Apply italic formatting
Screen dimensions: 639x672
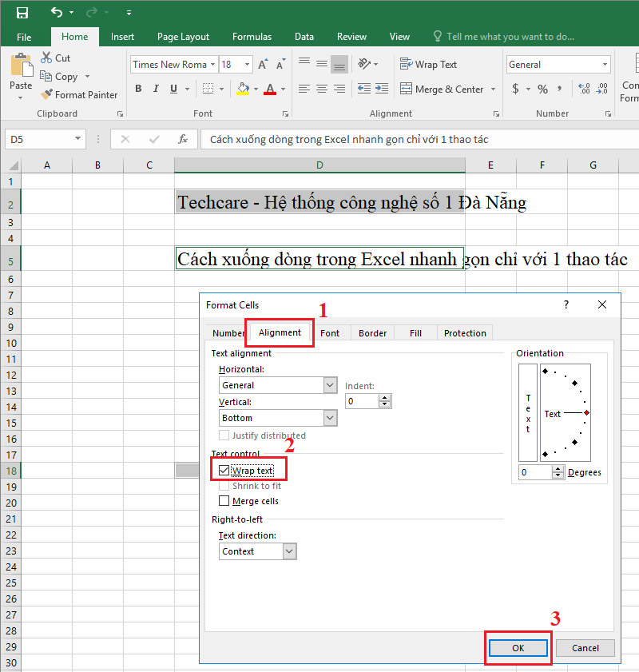[155, 89]
